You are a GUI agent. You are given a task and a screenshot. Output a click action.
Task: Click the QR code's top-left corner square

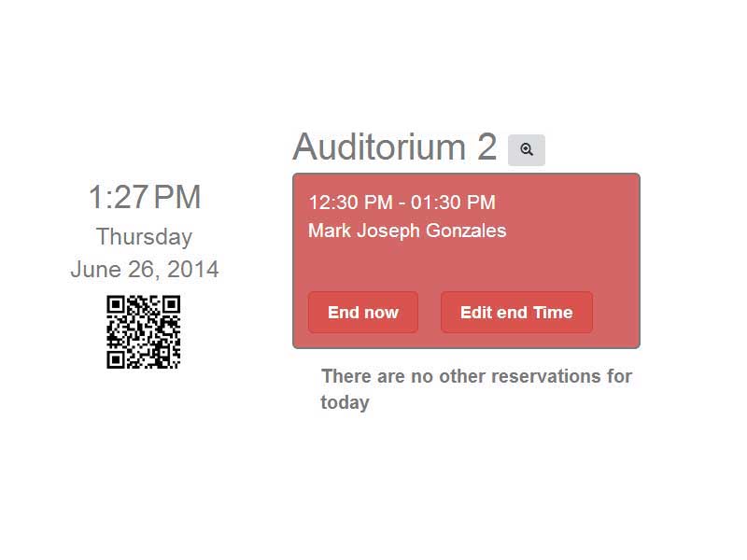click(116, 305)
